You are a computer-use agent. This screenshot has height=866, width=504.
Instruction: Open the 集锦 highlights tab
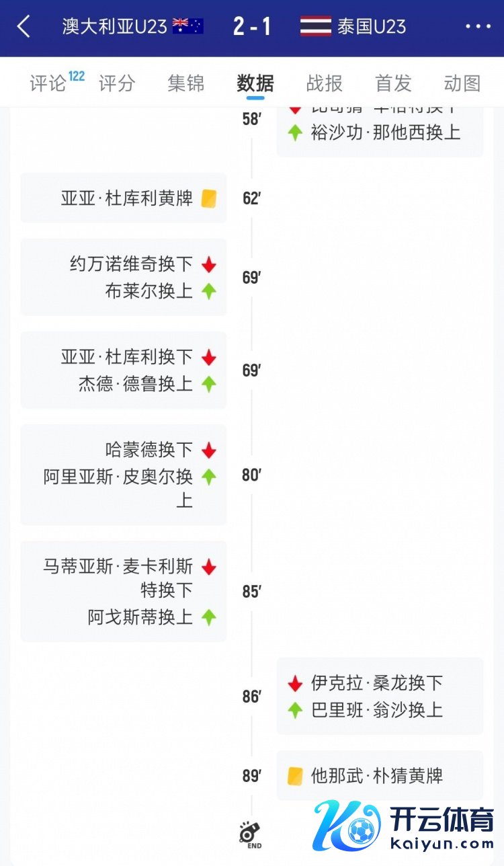tap(186, 83)
